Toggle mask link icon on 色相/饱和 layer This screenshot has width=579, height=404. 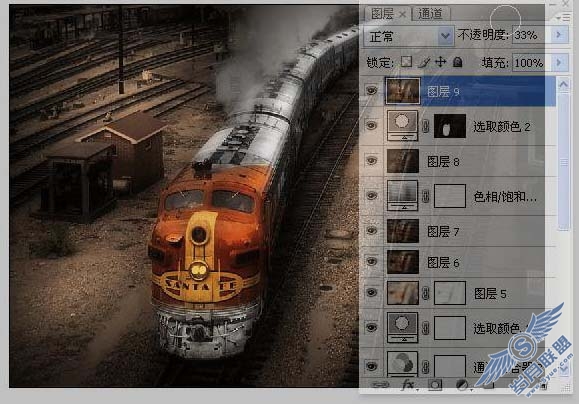click(426, 196)
